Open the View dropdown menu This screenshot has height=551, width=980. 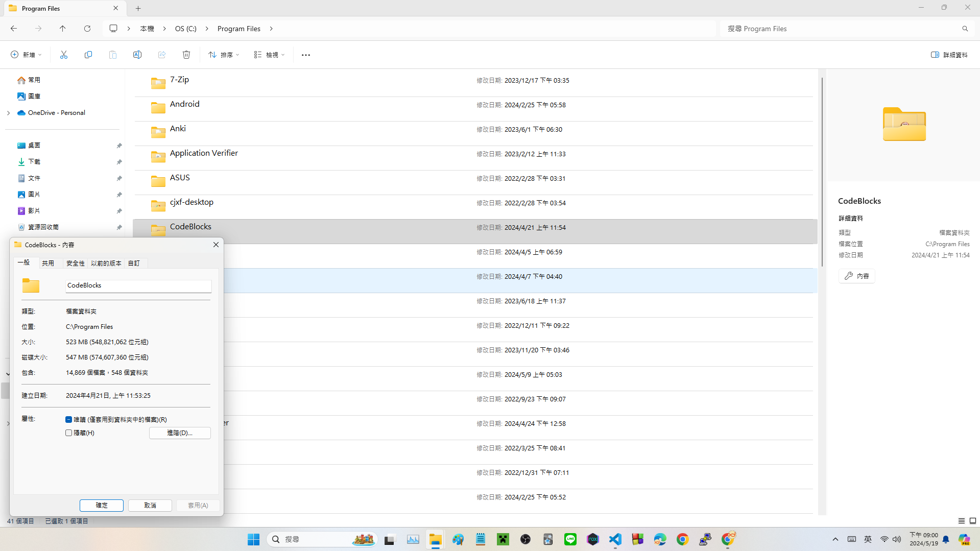click(x=269, y=55)
